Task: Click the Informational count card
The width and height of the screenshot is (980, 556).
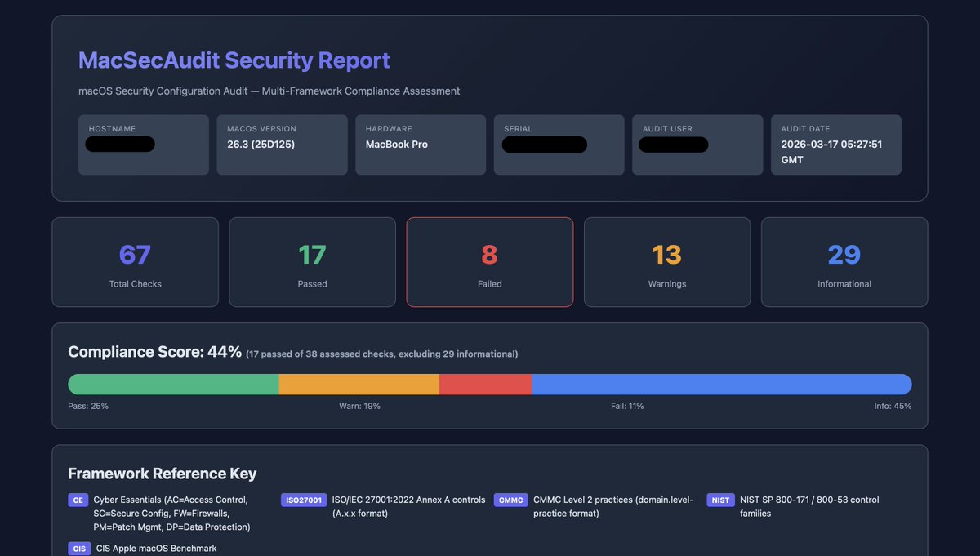Action: click(844, 261)
